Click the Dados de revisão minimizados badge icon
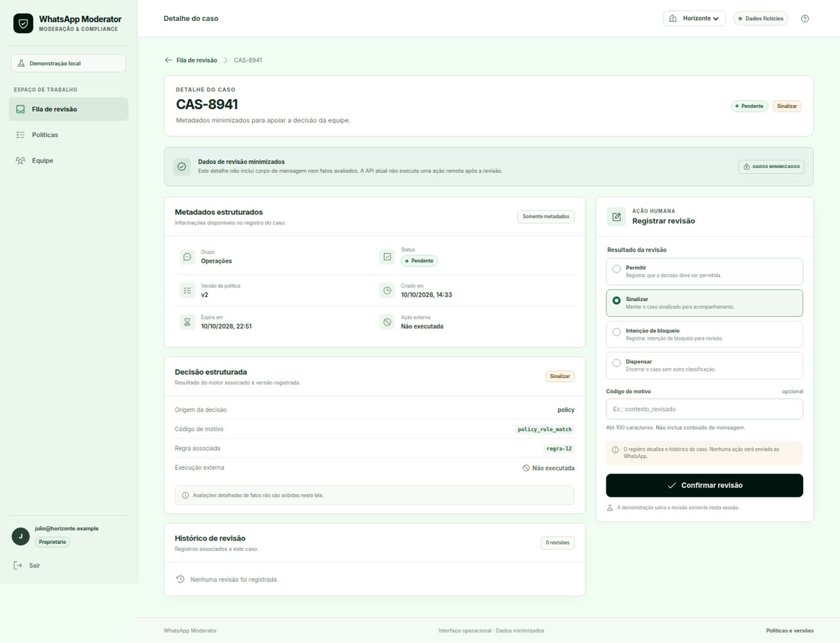The image size is (840, 643). pyautogui.click(x=182, y=167)
